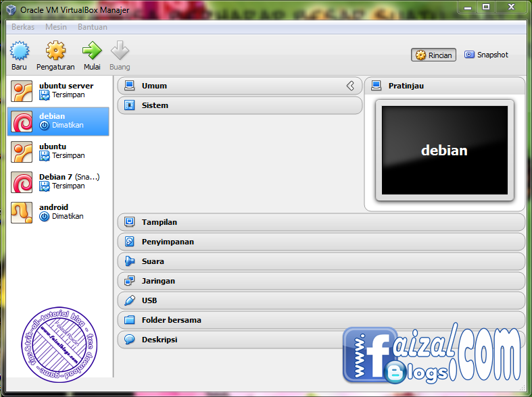Collapse Umum section with chevron arrow
Viewport: 532px width, 397px height.
coord(350,86)
